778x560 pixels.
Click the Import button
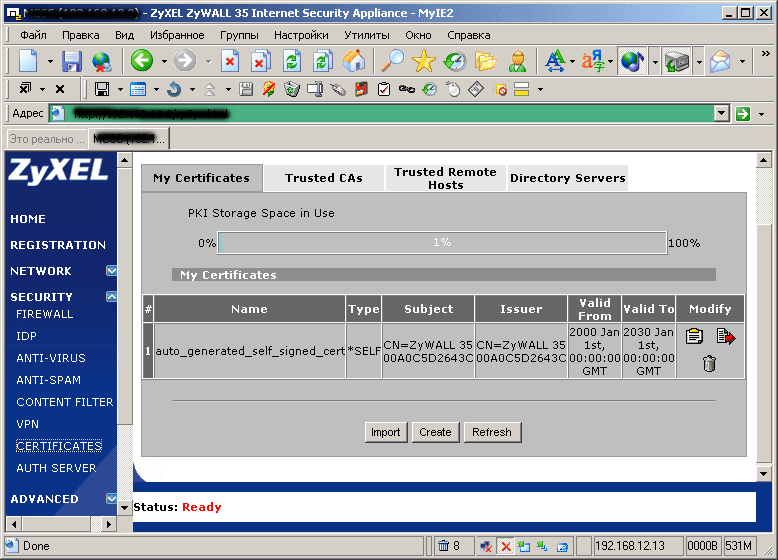click(x=386, y=432)
